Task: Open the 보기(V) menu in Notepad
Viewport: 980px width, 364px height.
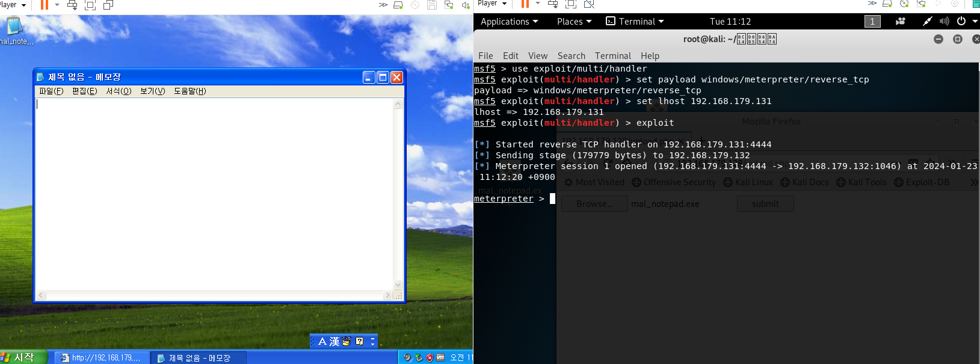Action: pos(153,91)
